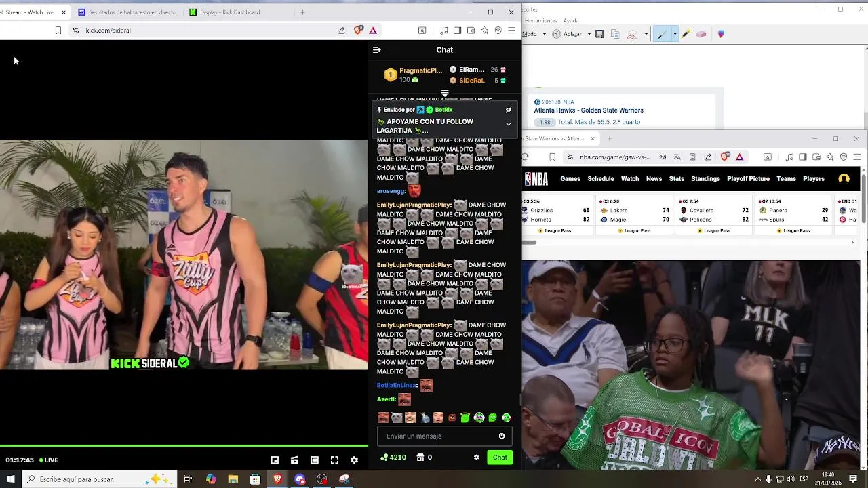Open Paint 3D editing from the Snipping Tool
The width and height of the screenshot is (868, 488).
coord(721,34)
